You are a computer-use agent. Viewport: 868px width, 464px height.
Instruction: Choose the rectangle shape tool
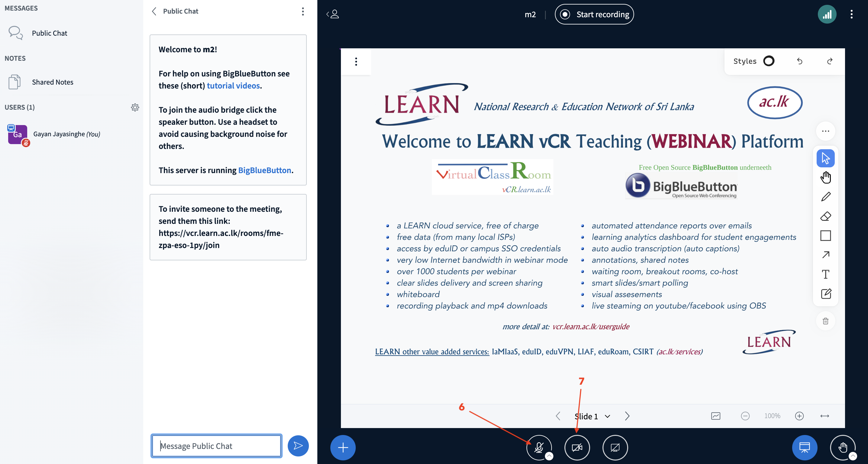826,236
